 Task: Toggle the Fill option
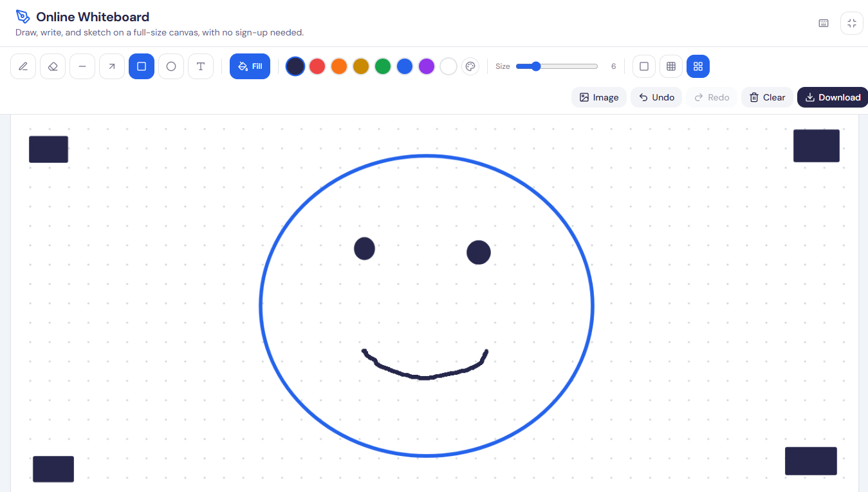click(250, 66)
